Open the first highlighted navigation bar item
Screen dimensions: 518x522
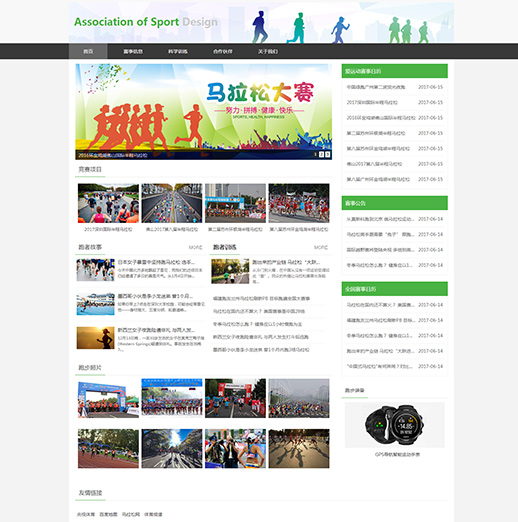[88, 51]
